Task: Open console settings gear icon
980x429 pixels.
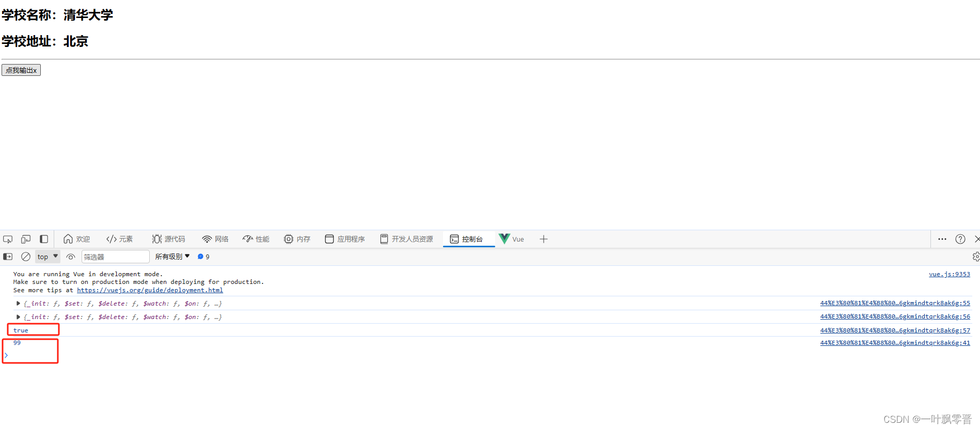Action: pyautogui.click(x=976, y=257)
